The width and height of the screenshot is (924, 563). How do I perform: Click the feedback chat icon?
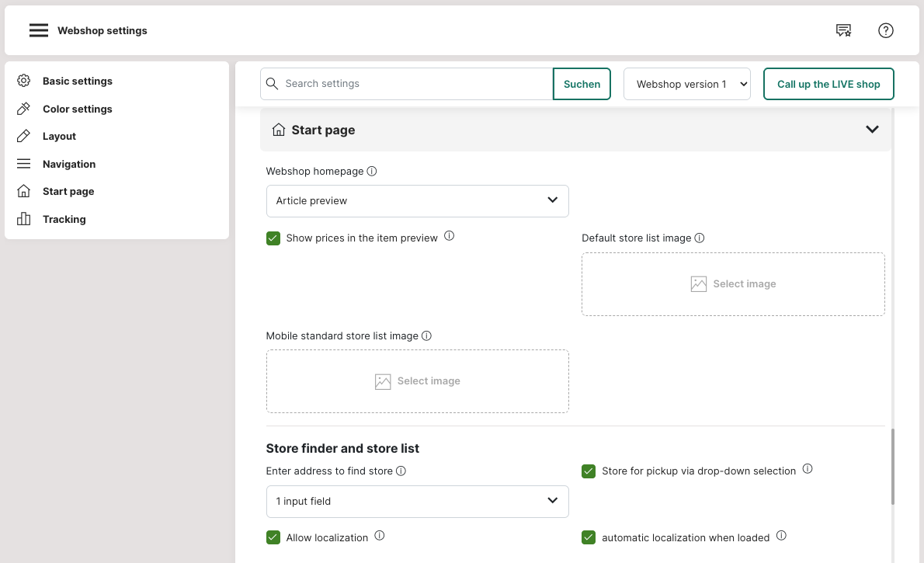tap(843, 30)
